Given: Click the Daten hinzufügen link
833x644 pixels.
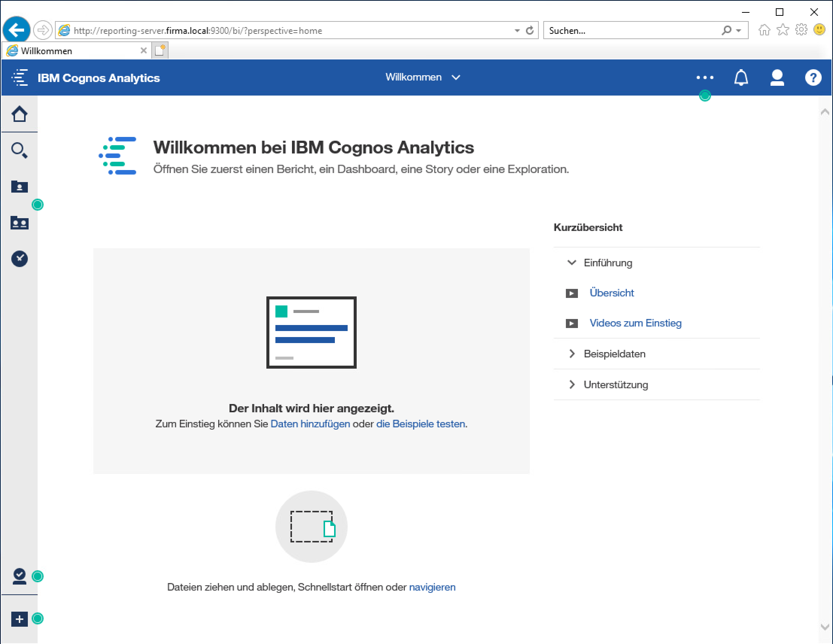Looking at the screenshot, I should [310, 424].
